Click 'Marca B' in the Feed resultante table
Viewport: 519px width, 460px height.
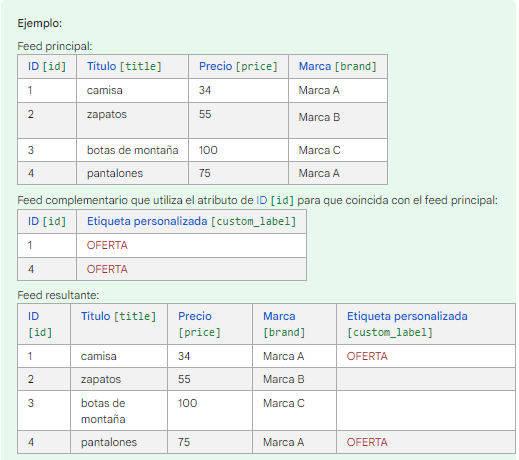coord(284,379)
